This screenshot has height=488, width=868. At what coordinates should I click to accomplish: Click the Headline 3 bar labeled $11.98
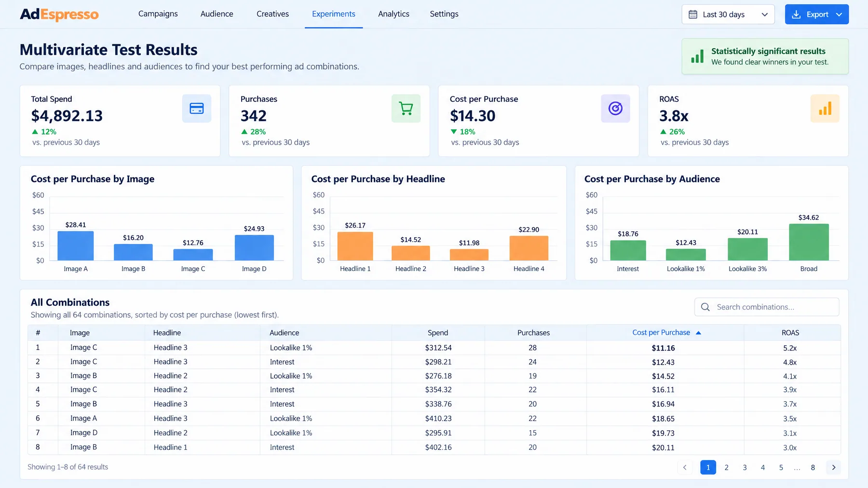pyautogui.click(x=469, y=255)
